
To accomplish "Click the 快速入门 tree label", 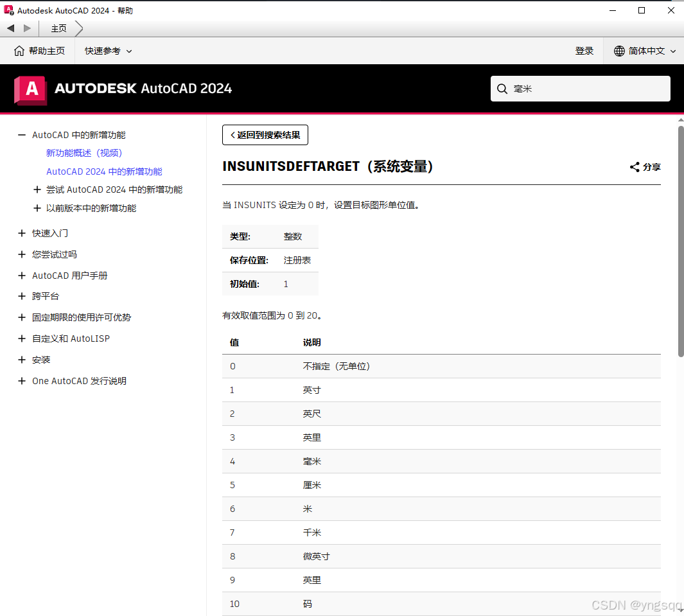I will [50, 233].
